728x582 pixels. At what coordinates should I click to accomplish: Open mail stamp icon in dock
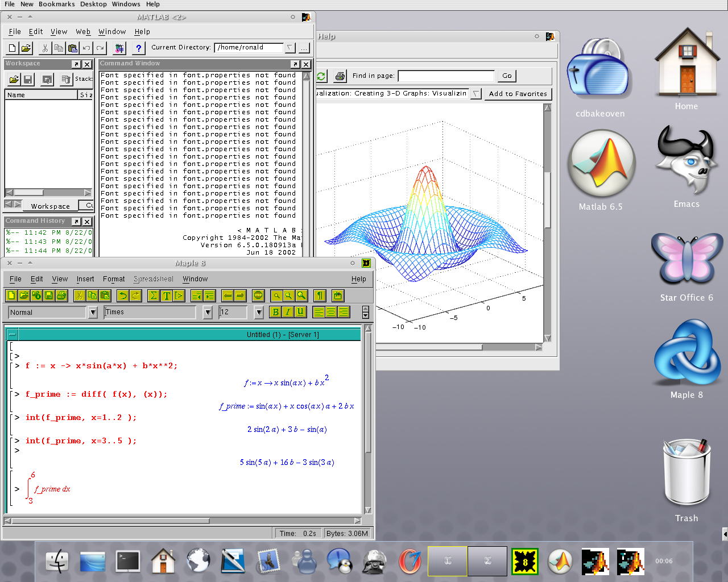[268, 562]
